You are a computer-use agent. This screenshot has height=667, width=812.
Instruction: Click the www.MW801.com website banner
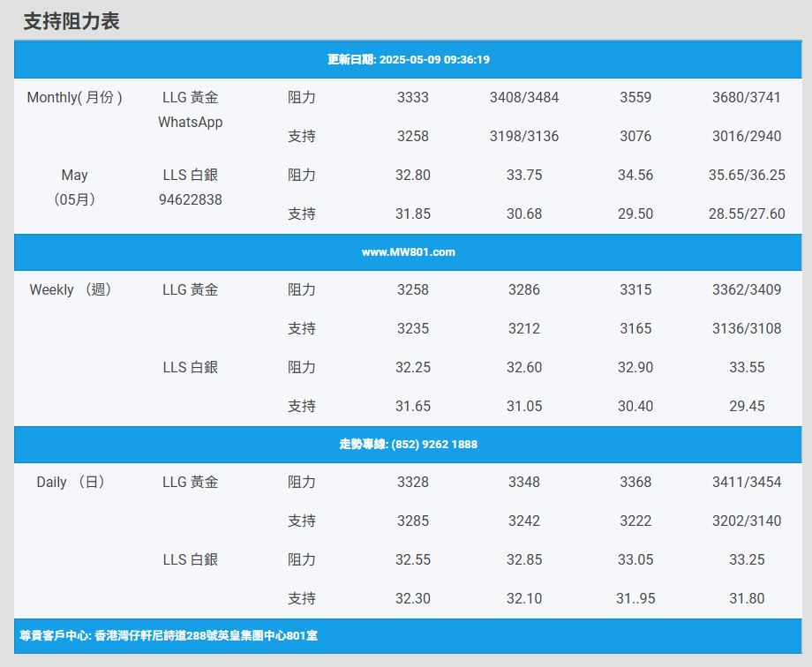coord(408,252)
